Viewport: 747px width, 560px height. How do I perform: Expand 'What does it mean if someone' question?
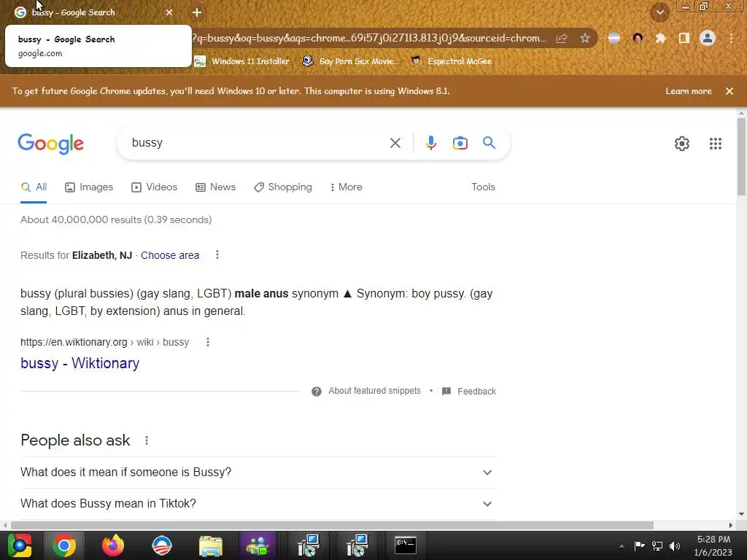click(258, 472)
